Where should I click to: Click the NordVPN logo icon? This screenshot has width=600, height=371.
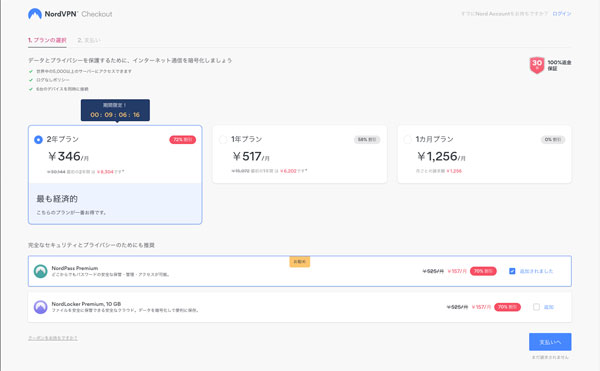click(35, 14)
